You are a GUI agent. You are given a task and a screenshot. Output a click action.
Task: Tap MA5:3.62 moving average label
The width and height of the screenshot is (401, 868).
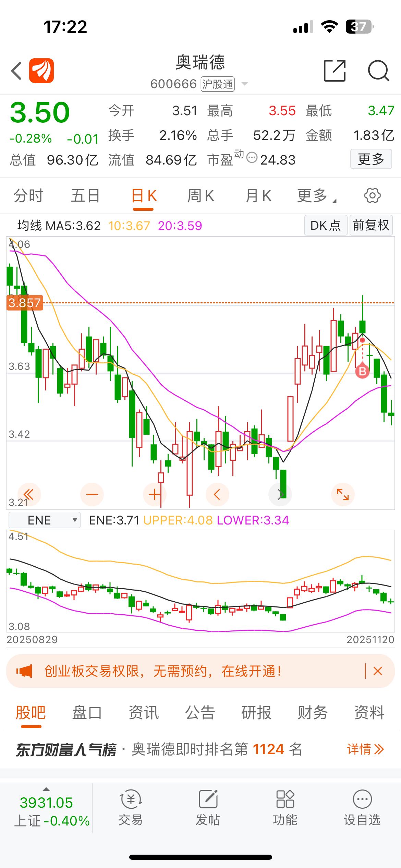73,226
